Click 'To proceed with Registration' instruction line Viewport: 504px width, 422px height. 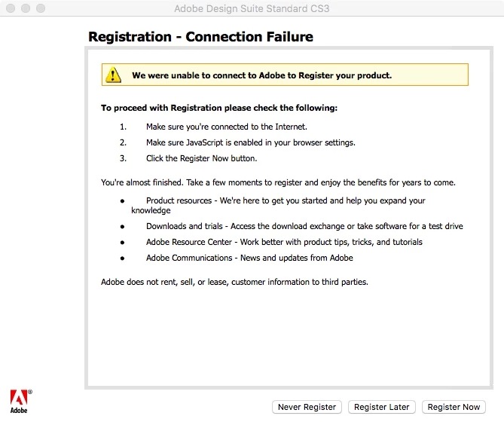219,108
